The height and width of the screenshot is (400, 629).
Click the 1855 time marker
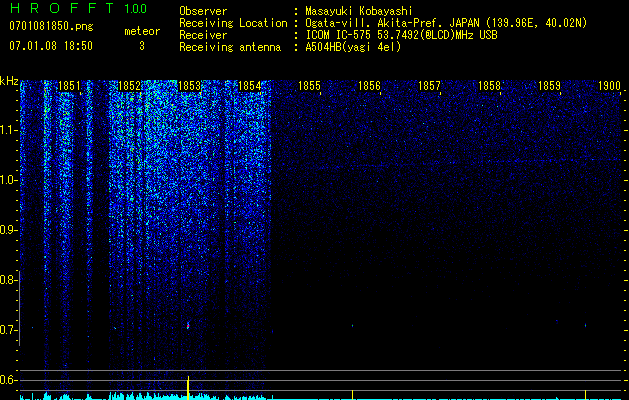pyautogui.click(x=309, y=86)
